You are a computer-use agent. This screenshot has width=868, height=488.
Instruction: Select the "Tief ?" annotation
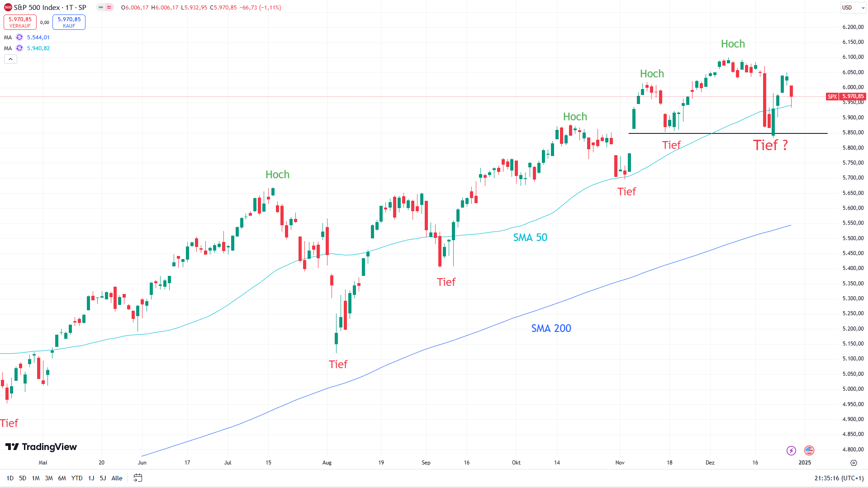click(770, 145)
